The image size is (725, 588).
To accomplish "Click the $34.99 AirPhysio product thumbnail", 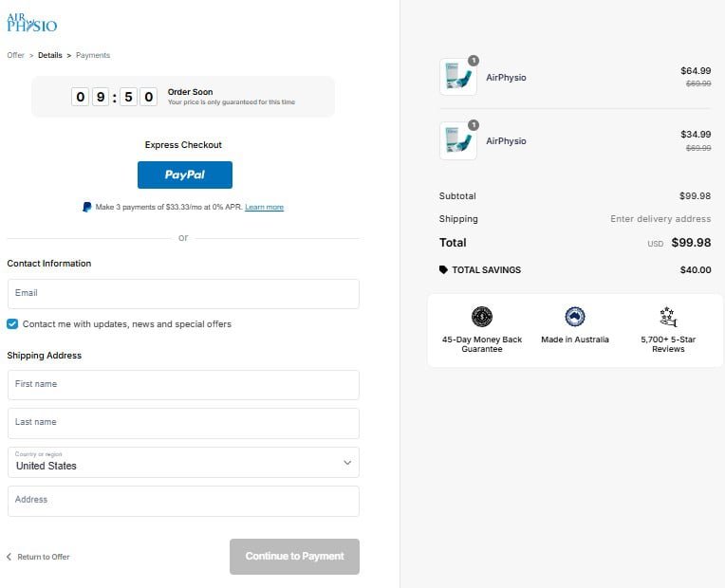I will [457, 141].
